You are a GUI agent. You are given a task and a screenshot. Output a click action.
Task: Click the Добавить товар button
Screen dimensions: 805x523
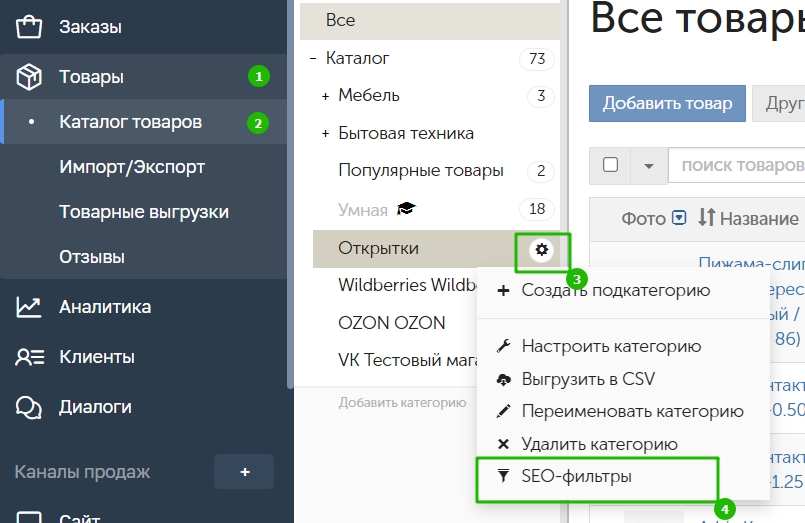[667, 103]
